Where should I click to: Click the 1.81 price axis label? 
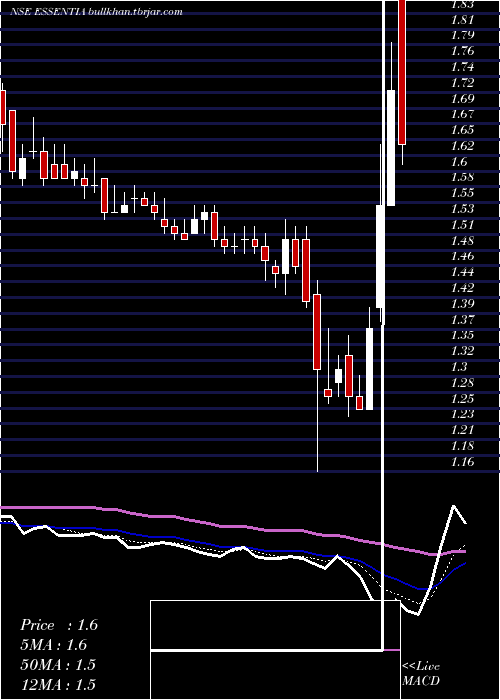coord(462,20)
